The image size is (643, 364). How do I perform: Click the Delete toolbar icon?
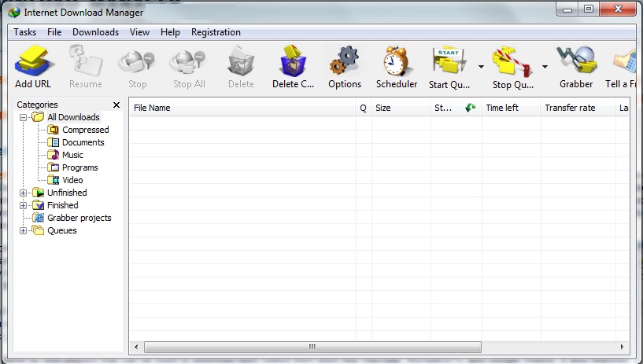point(241,61)
